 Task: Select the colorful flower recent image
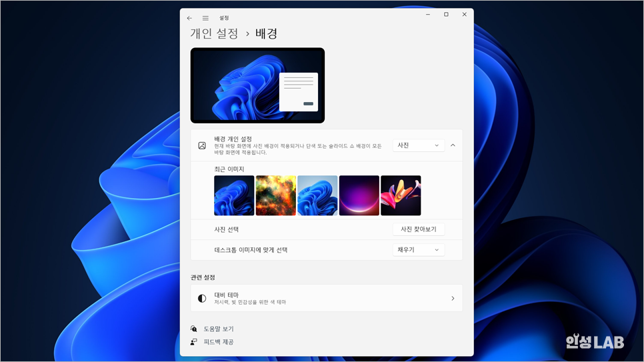coord(401,195)
